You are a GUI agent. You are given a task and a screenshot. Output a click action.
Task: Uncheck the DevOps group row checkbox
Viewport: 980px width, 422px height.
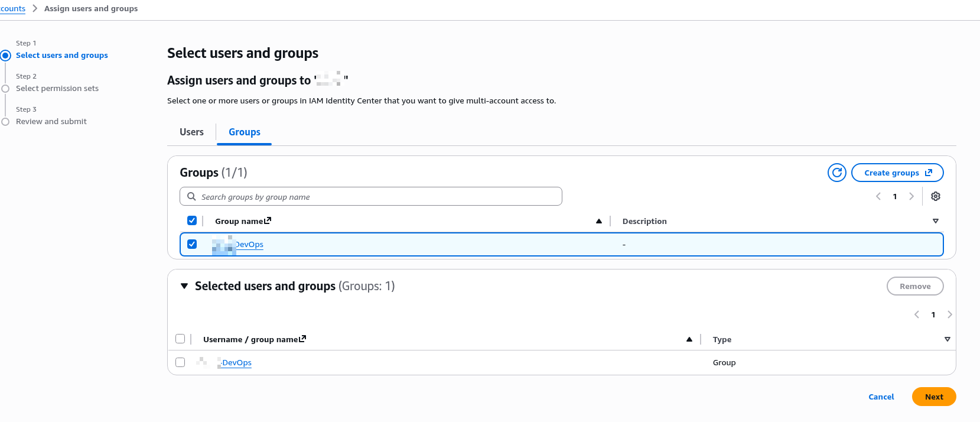point(192,244)
